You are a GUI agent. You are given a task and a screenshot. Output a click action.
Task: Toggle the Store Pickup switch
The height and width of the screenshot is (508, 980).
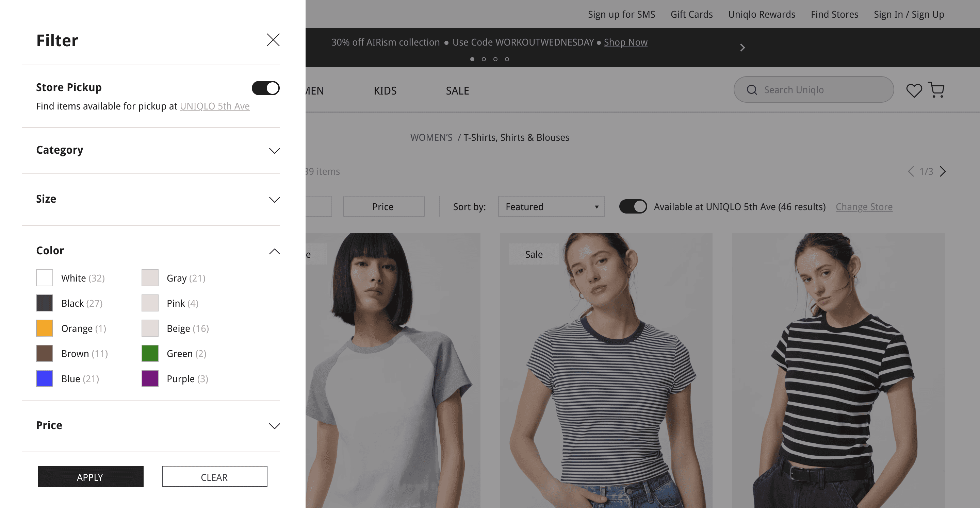(265, 88)
